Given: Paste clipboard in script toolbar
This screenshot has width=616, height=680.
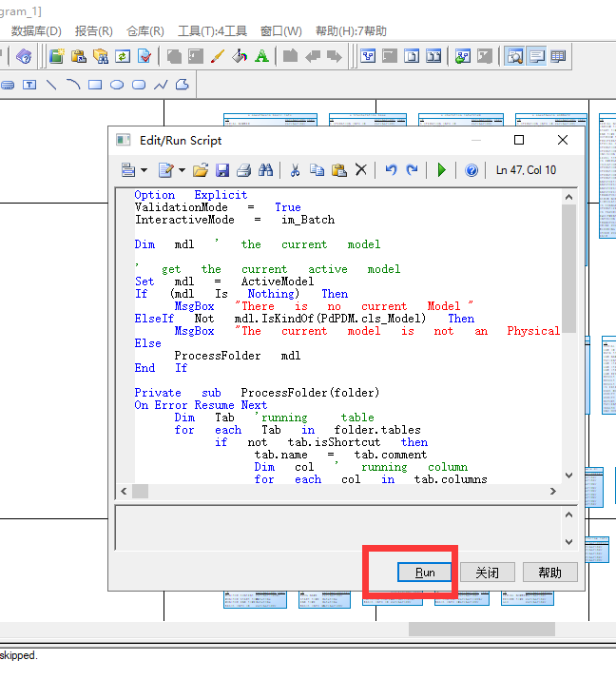Looking at the screenshot, I should click(339, 170).
